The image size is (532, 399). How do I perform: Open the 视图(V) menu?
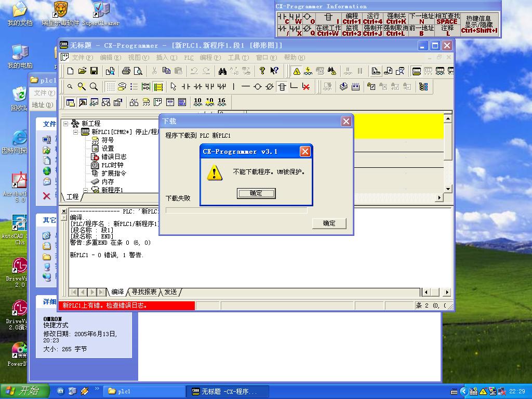click(x=138, y=58)
